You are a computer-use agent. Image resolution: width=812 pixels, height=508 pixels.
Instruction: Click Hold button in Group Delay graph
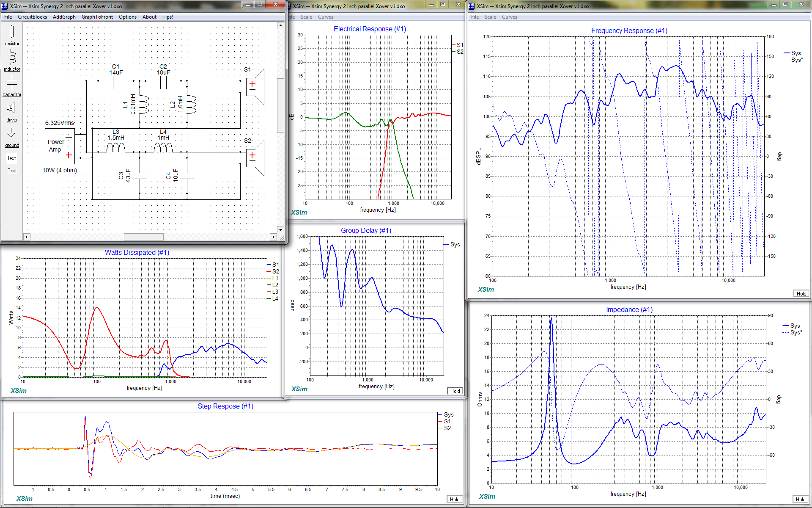coord(455,391)
